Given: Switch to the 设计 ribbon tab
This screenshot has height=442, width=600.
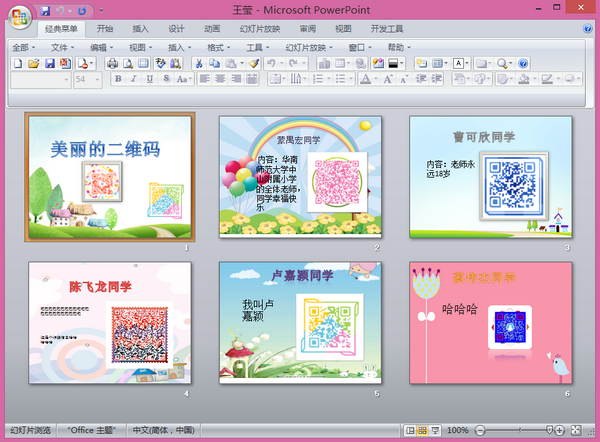Looking at the screenshot, I should [176, 29].
